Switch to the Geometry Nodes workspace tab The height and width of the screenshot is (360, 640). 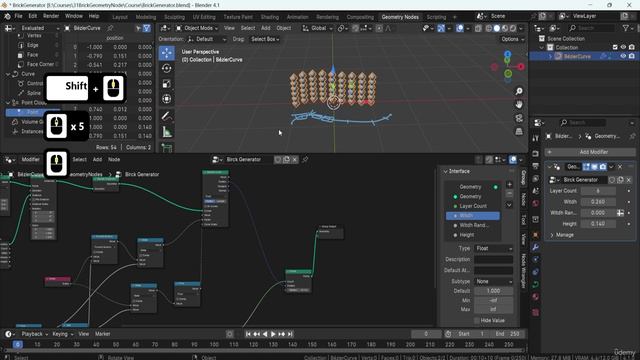pyautogui.click(x=400, y=17)
